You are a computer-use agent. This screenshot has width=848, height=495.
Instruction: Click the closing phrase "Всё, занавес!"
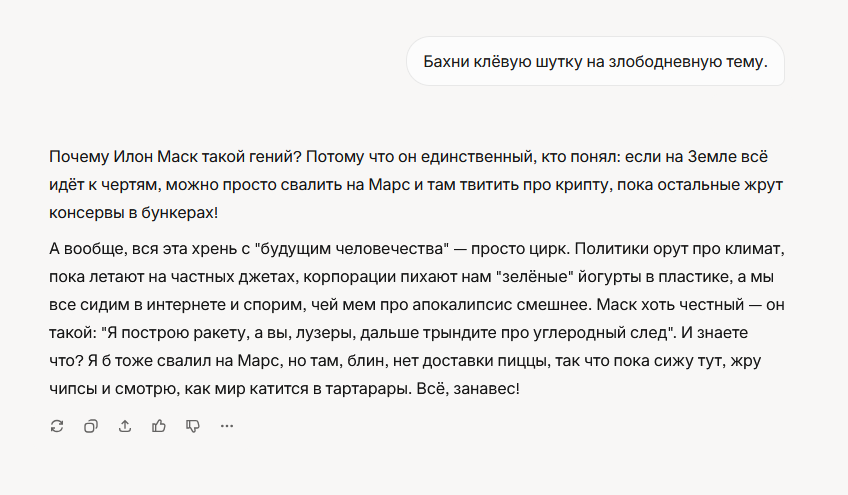coord(468,389)
